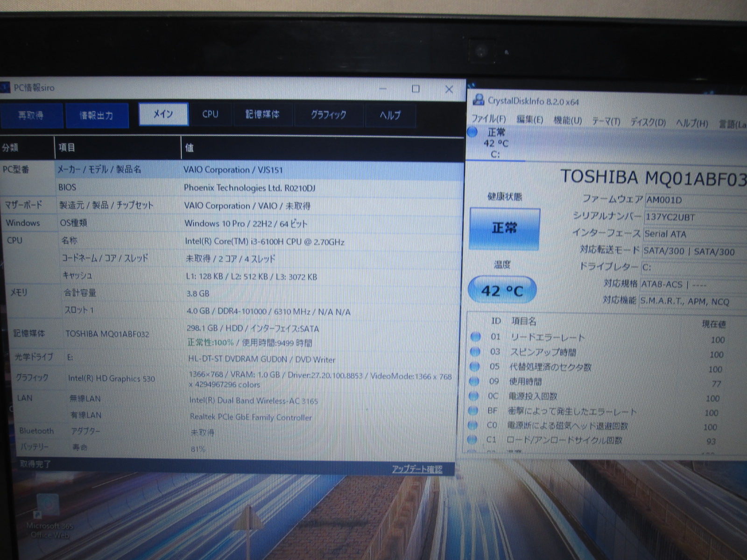
Task: Open the 編集(E) menu
Action: click(x=529, y=120)
